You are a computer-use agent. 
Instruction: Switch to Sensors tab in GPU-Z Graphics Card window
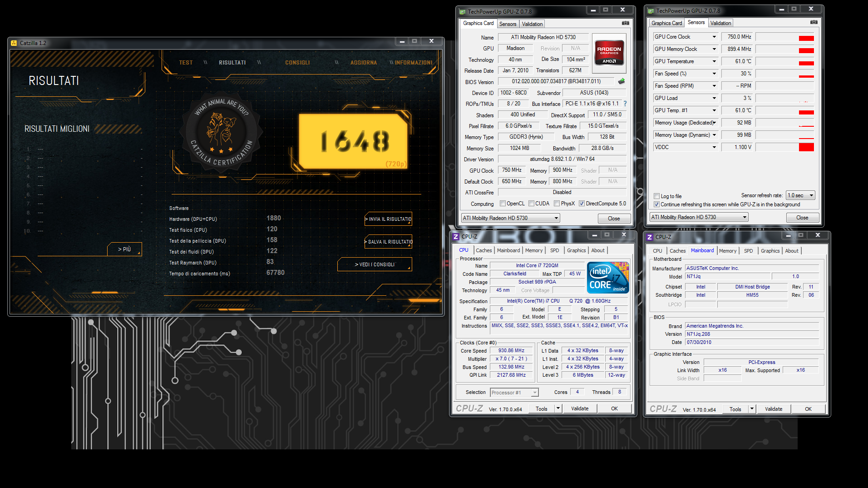pyautogui.click(x=508, y=24)
